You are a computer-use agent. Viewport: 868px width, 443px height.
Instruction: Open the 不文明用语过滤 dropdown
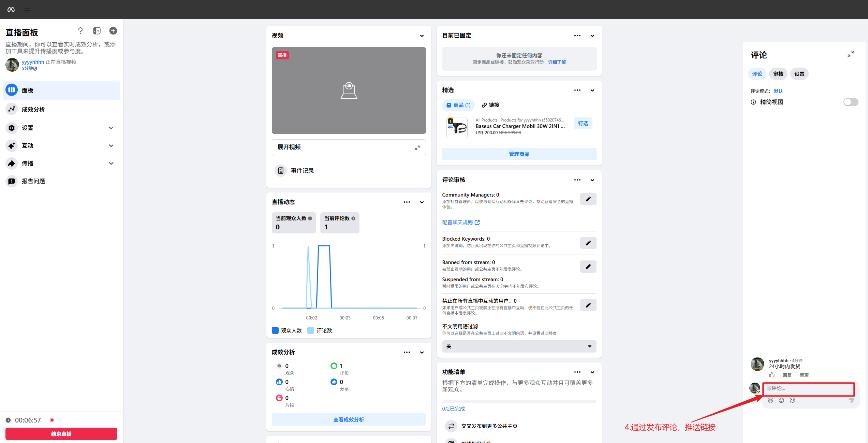pyautogui.click(x=519, y=346)
